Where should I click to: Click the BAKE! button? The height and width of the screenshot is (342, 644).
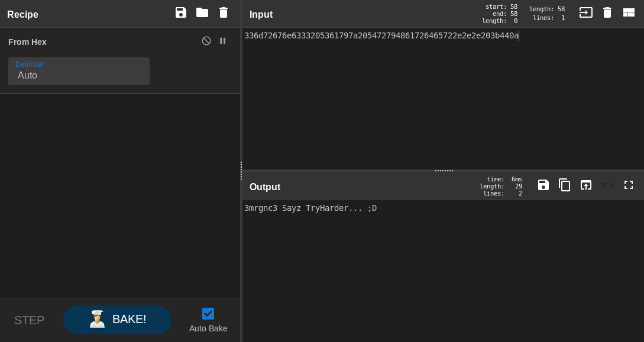(x=117, y=320)
